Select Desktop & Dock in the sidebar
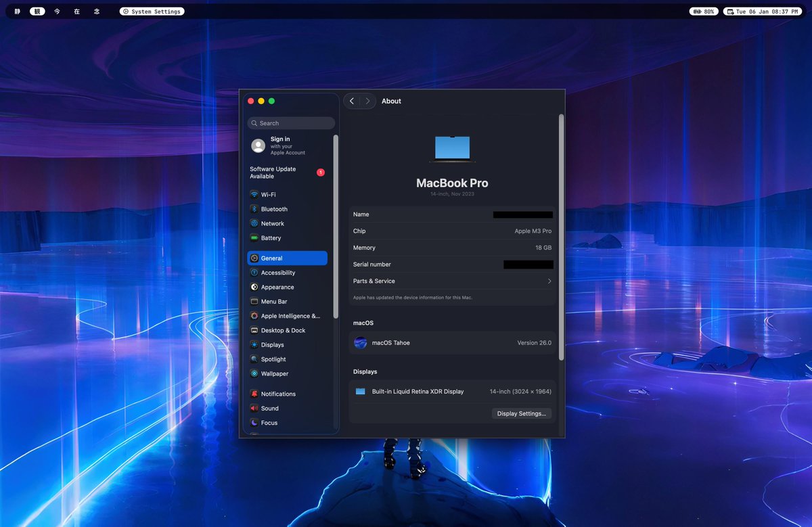This screenshot has width=812, height=527. coord(287,330)
